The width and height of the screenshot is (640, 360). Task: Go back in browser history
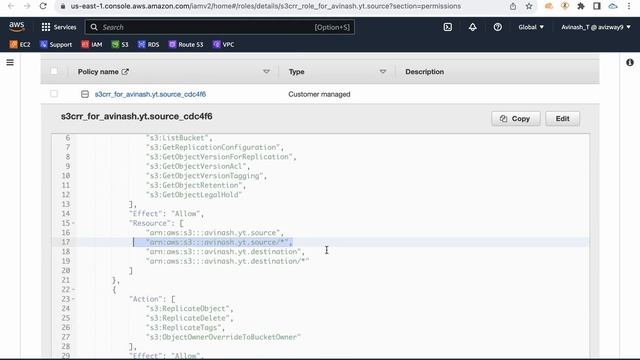pos(11,6)
